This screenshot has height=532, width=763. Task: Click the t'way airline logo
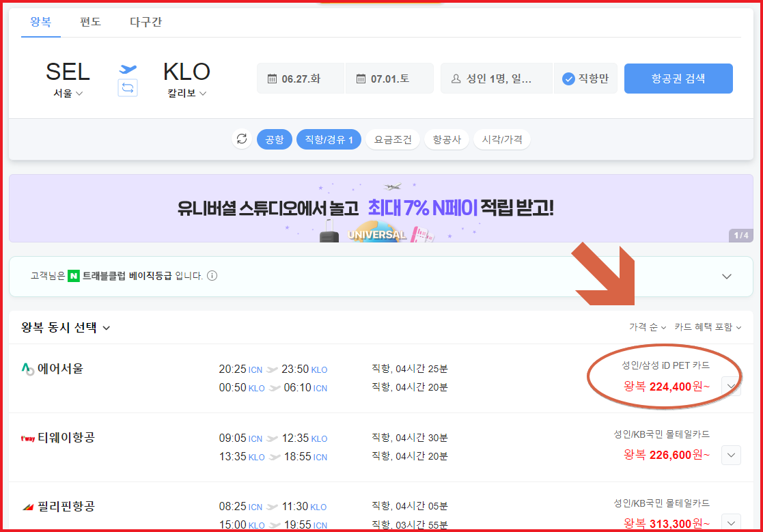[28, 438]
